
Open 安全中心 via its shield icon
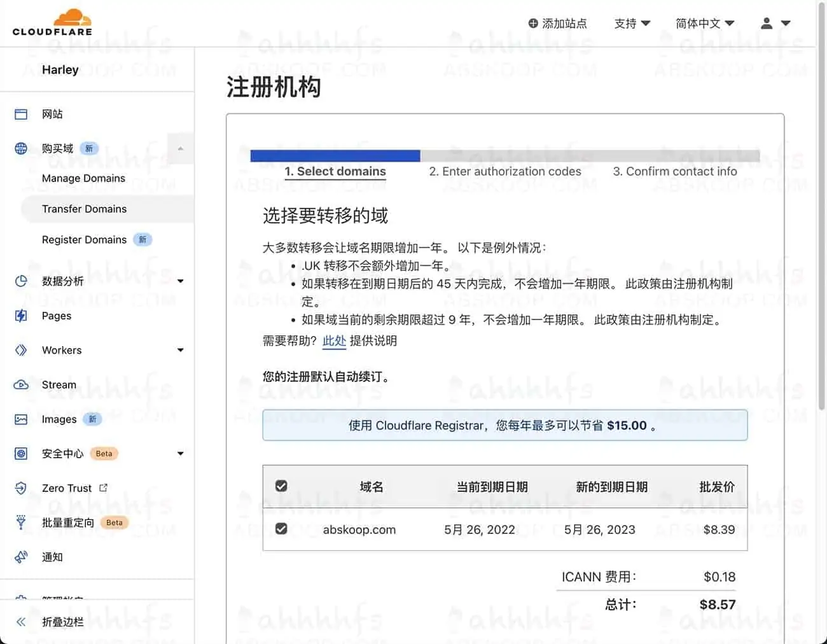(20, 453)
